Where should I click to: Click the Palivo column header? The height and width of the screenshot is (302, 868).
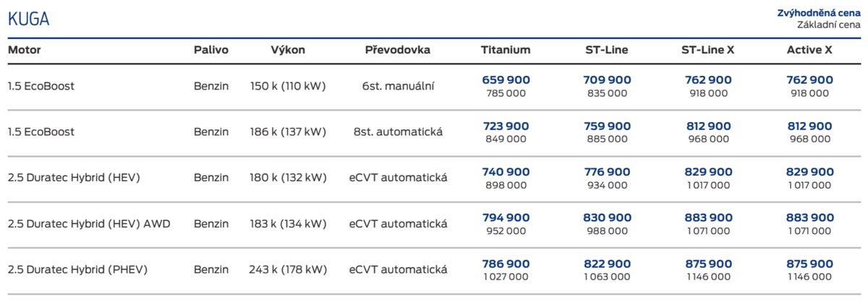click(210, 51)
